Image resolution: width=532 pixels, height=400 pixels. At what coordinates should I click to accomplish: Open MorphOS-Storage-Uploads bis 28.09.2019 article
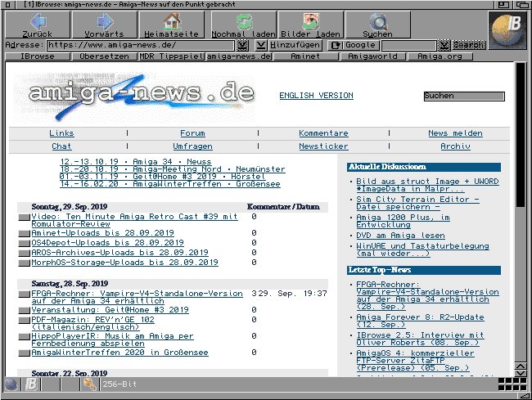[124, 263]
